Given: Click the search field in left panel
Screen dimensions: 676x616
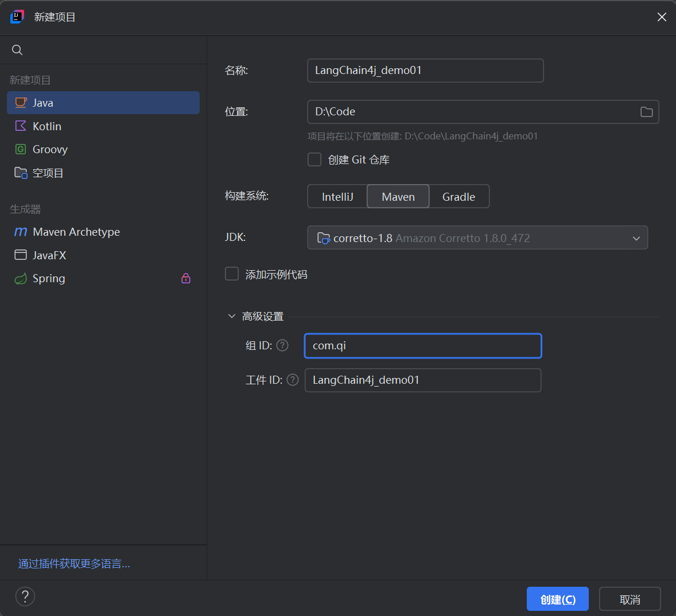Looking at the screenshot, I should point(103,50).
